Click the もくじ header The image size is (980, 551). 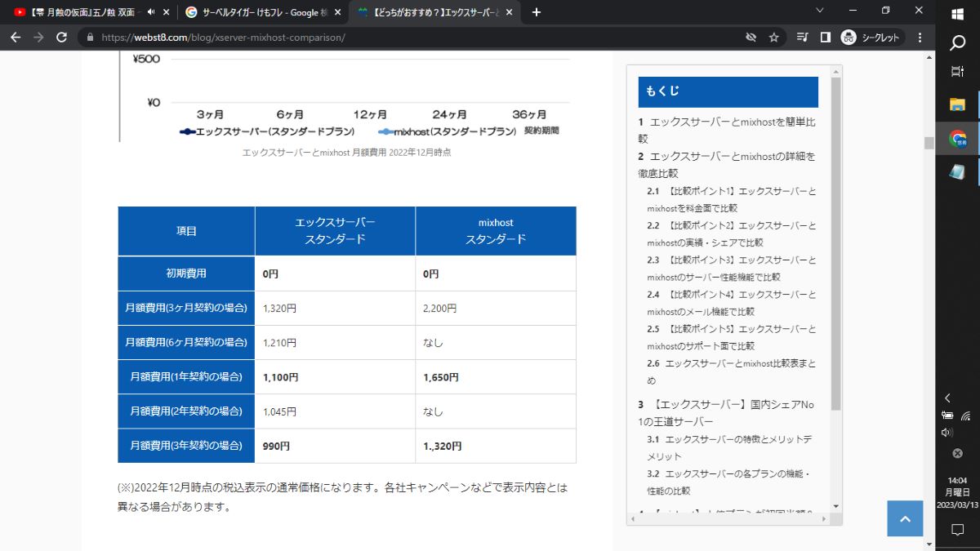click(728, 91)
